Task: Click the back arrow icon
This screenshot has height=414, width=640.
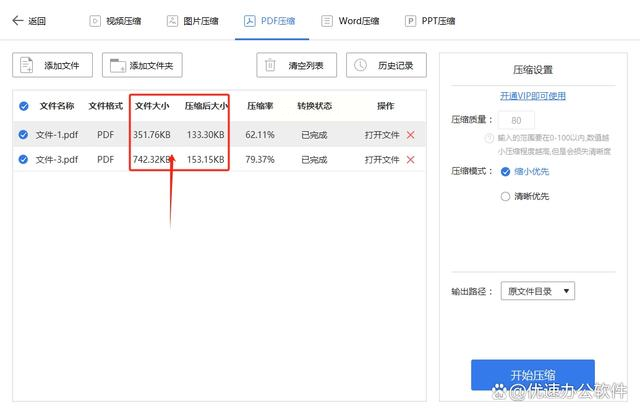Action: tap(18, 20)
